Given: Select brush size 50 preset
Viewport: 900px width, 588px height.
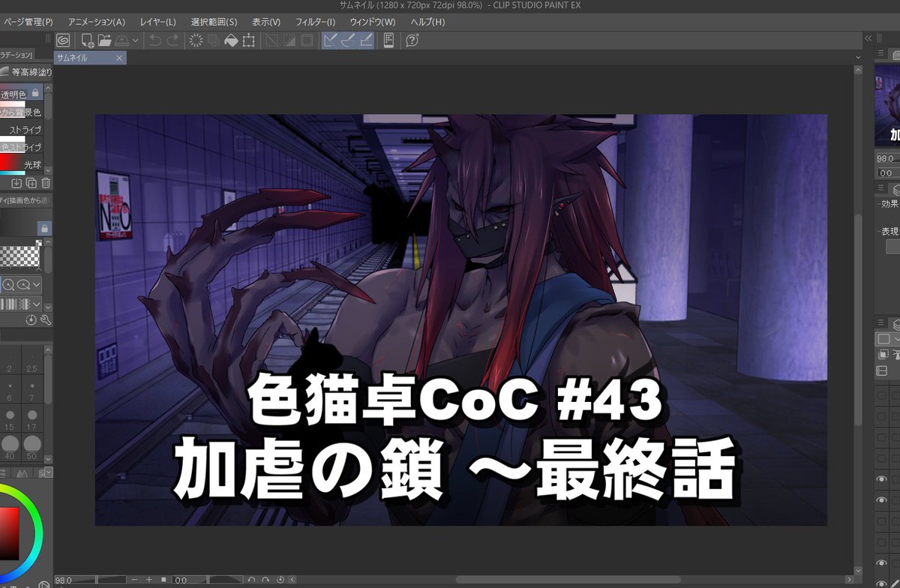Looking at the screenshot, I should pyautogui.click(x=31, y=447).
